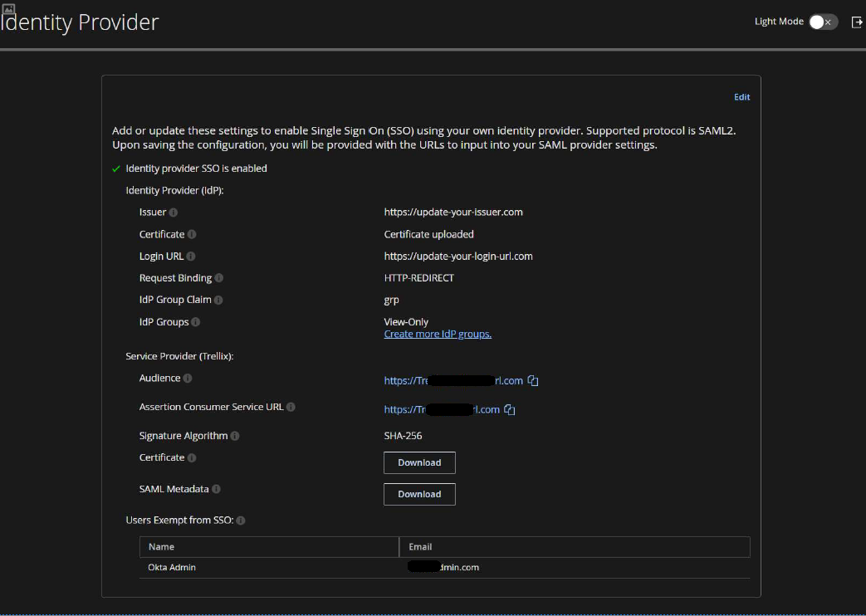Screen dimensions: 866x616
Task: Click the Light Mode label
Action: [x=779, y=22]
